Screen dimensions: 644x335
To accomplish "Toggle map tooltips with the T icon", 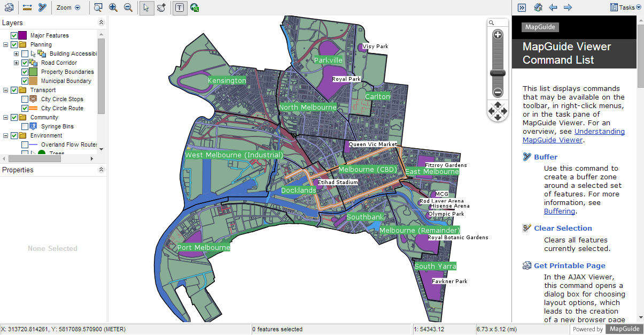I will click(180, 7).
